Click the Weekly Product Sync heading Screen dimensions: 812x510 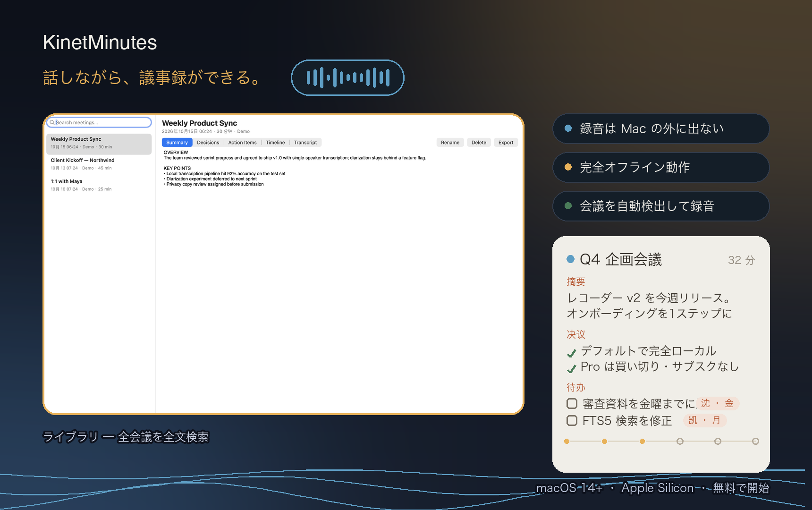(199, 123)
